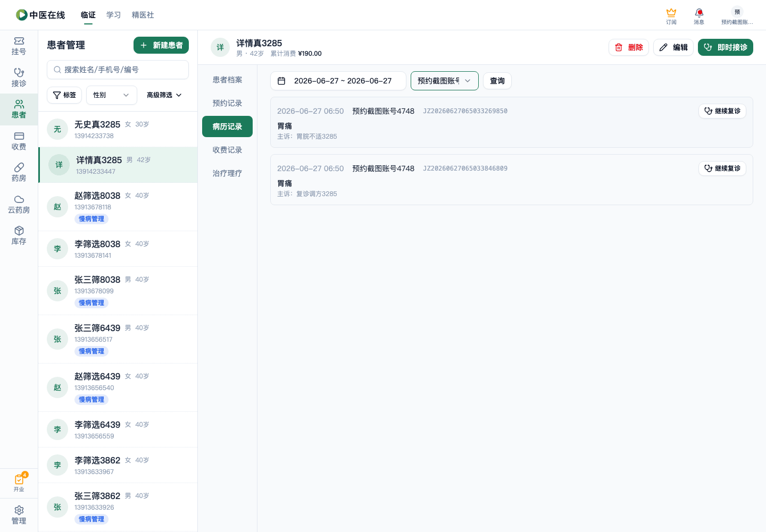This screenshot has width=766, height=532.
Task: Expand 高级筛选 advanced filter
Action: (x=164, y=95)
